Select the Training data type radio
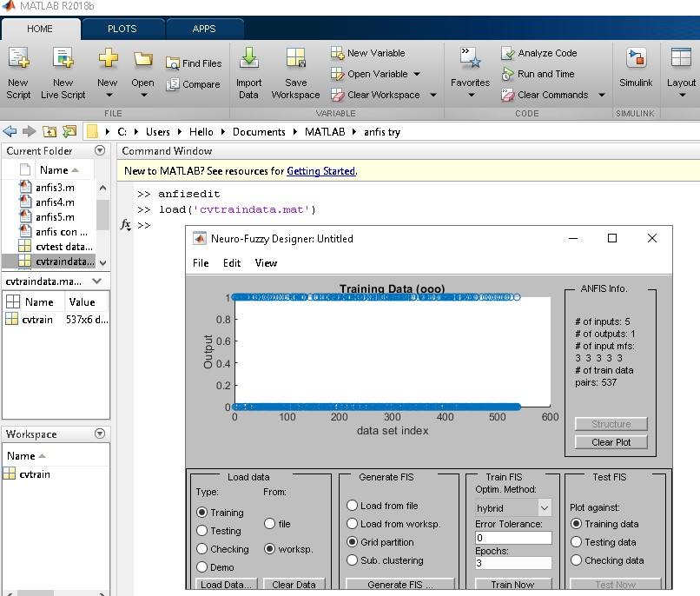Screen dimensions: 700x596 201,512
